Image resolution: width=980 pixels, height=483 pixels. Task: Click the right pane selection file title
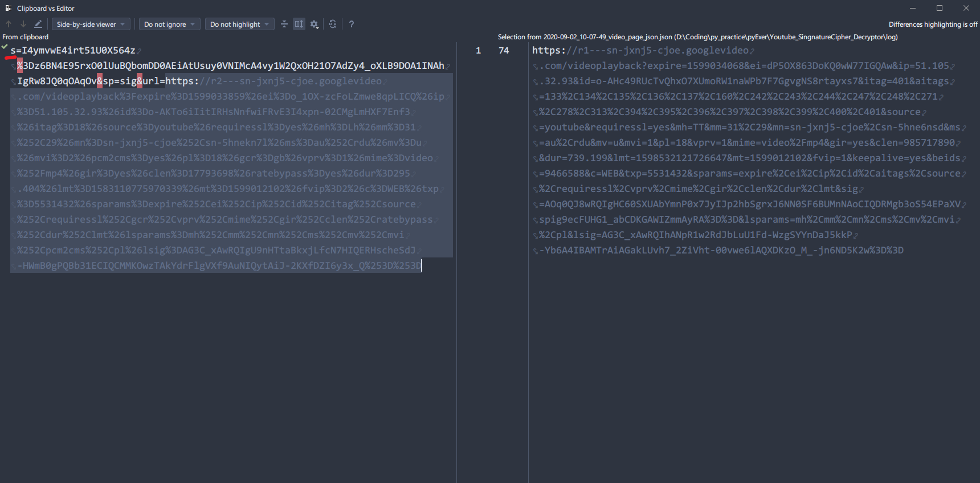[x=697, y=37]
